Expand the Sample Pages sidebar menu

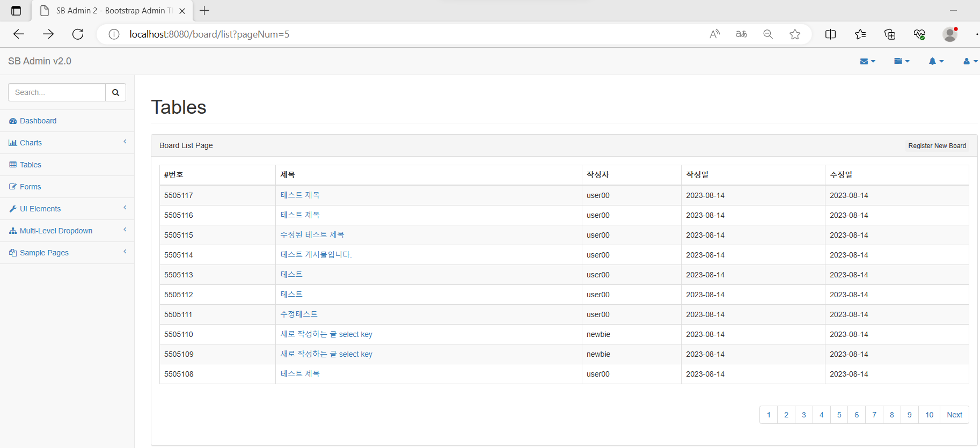(67, 253)
